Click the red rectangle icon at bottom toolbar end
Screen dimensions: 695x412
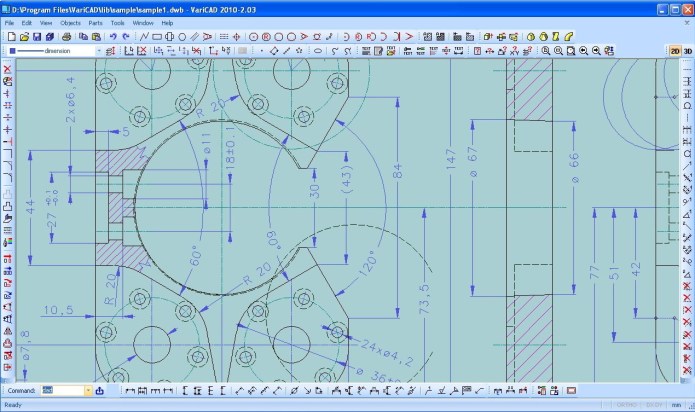point(571,391)
